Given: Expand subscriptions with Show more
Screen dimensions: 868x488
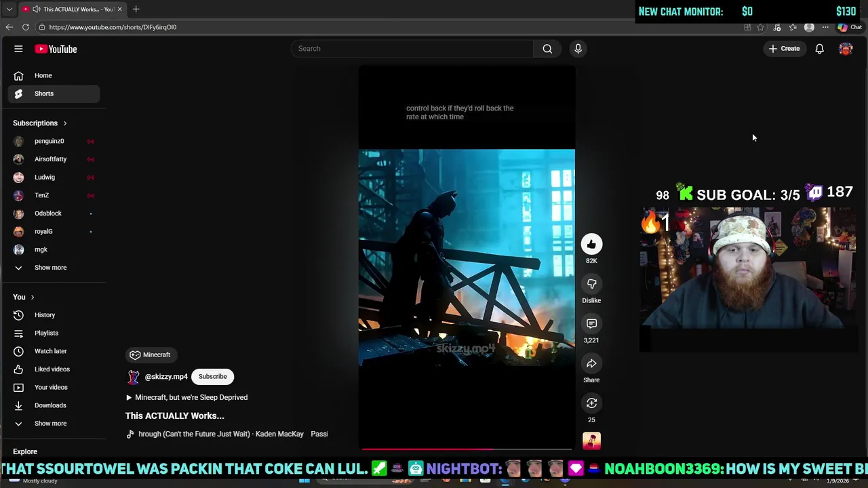Looking at the screenshot, I should coord(54,268).
